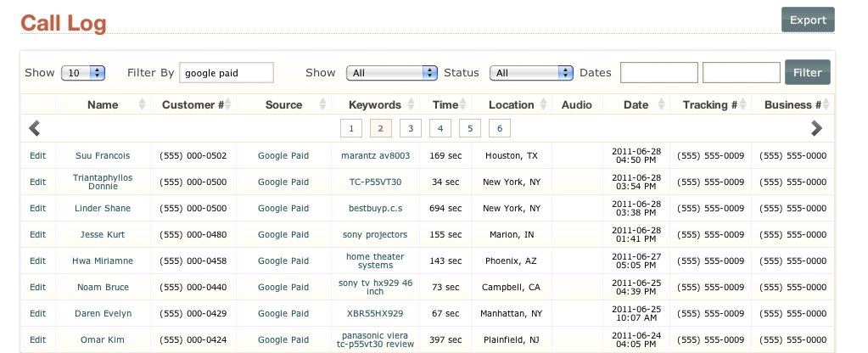Viewport: 868px width, 353px height.
Task: Click the Filter By text field
Action: 227,73
